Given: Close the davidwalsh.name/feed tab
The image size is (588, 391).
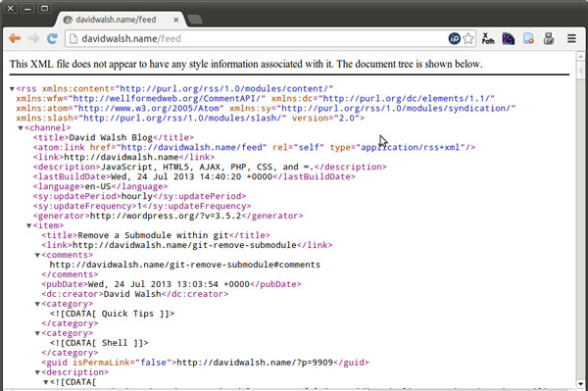Looking at the screenshot, I should [175, 20].
